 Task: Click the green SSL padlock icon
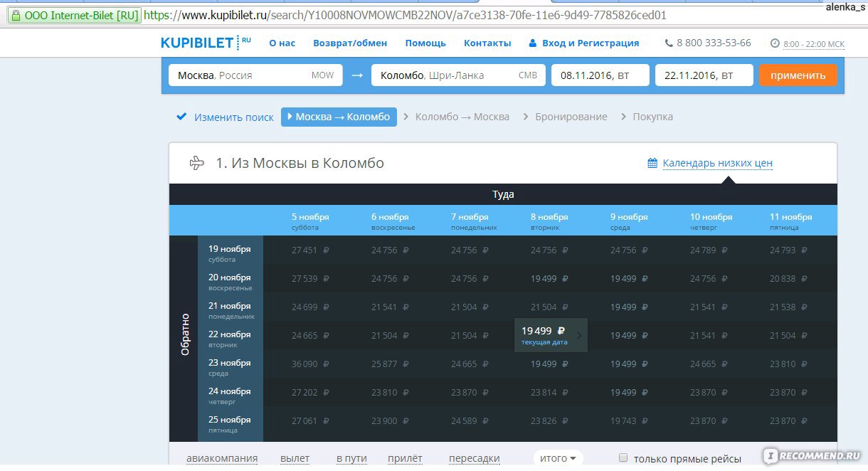click(x=16, y=15)
